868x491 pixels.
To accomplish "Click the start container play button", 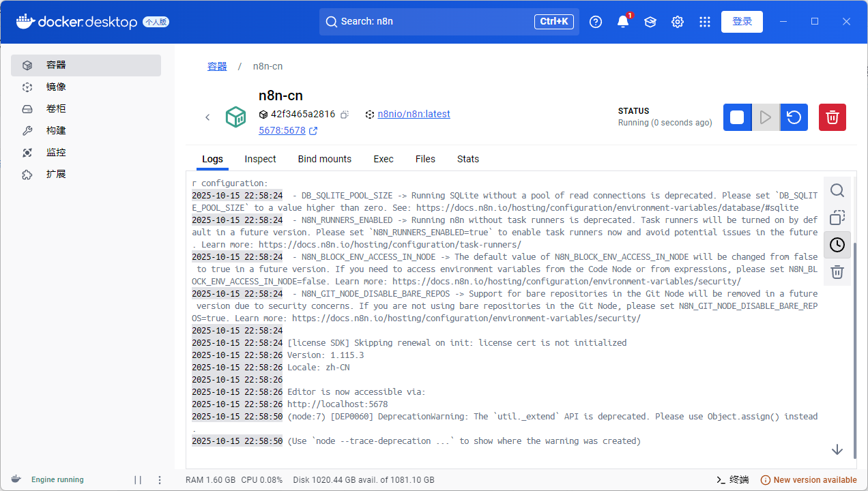I will [x=766, y=117].
